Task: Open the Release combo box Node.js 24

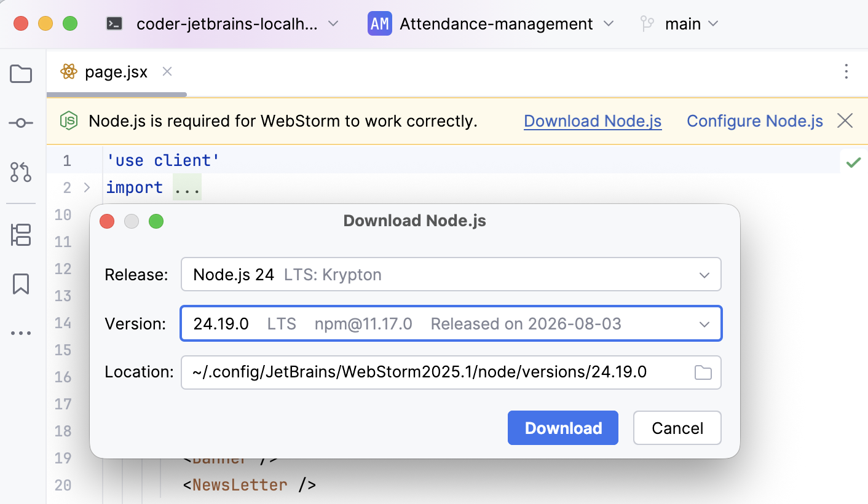Action: pos(451,274)
